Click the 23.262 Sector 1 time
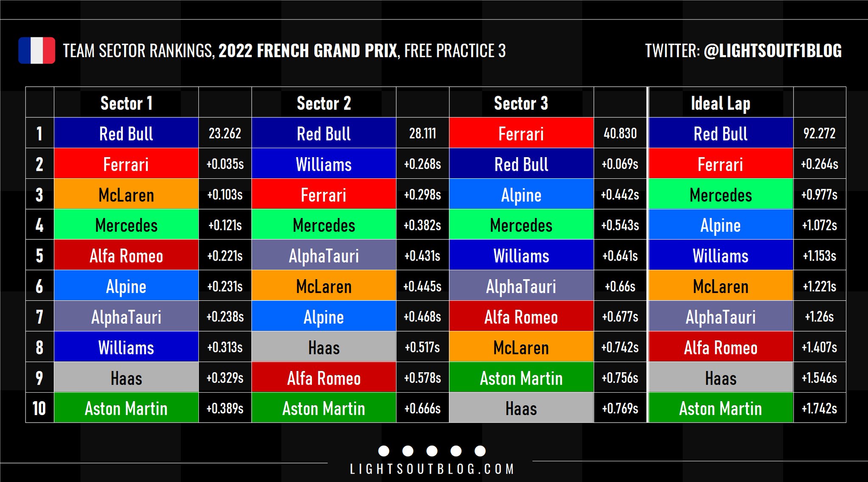The width and height of the screenshot is (868, 482). tap(225, 133)
